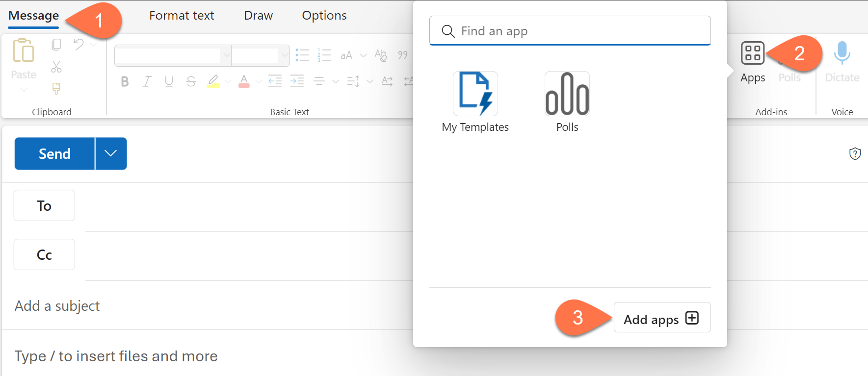Select the Format Painter brush
The image size is (868, 376).
click(x=56, y=88)
